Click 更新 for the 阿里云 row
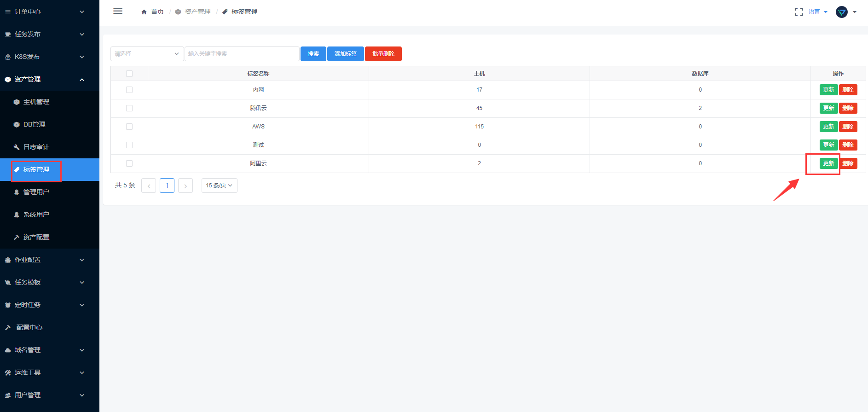The width and height of the screenshot is (868, 412). click(828, 163)
